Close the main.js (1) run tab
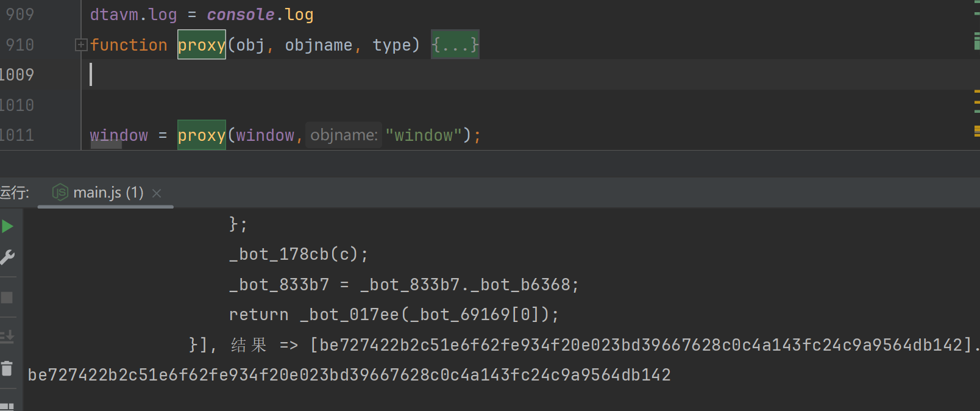 (157, 193)
